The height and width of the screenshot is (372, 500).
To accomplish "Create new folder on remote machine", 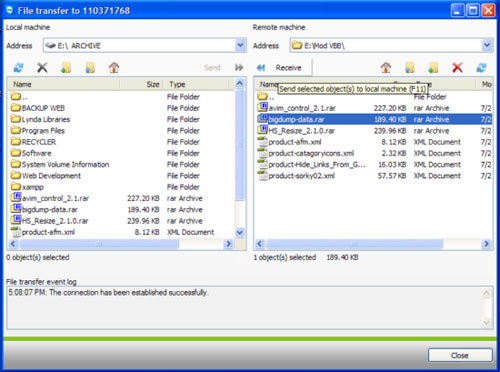I will [433, 68].
